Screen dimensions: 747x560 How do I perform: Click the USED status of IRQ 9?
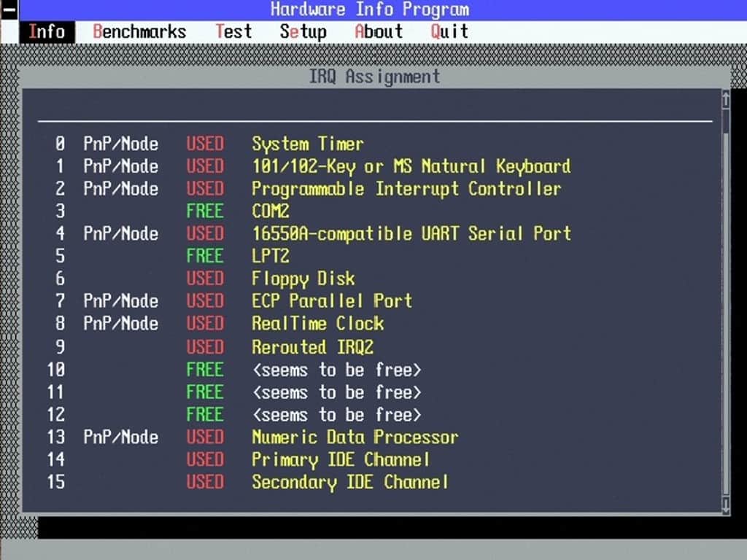pyautogui.click(x=205, y=346)
